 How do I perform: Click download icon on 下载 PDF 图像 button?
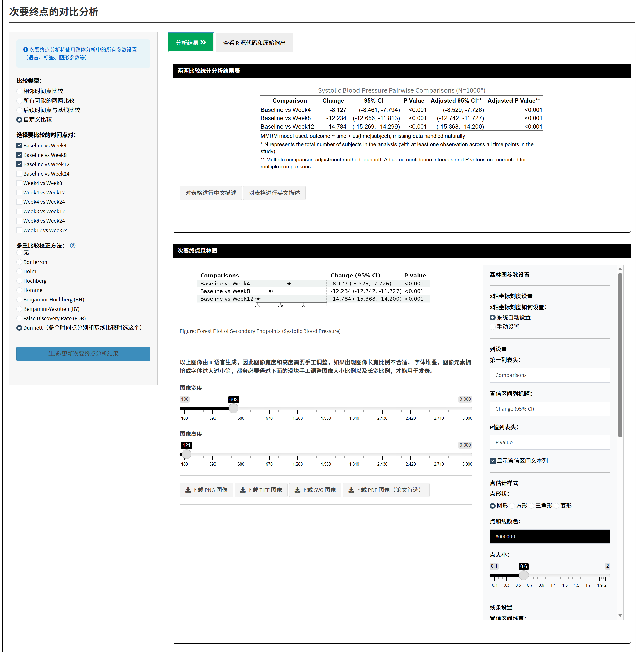coord(351,490)
